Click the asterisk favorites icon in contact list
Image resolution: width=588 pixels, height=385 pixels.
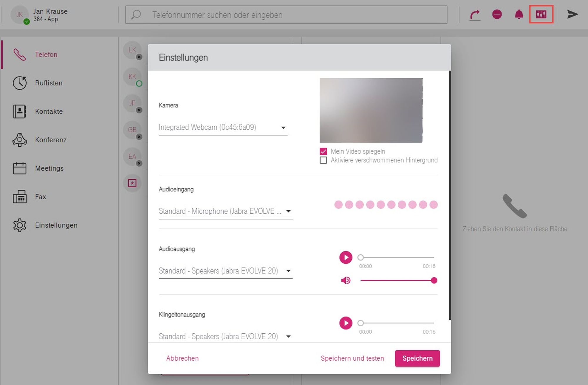pos(132,183)
